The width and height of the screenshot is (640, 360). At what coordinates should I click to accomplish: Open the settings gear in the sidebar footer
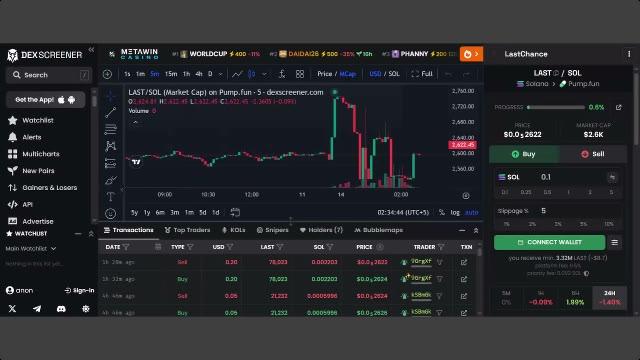86,309
